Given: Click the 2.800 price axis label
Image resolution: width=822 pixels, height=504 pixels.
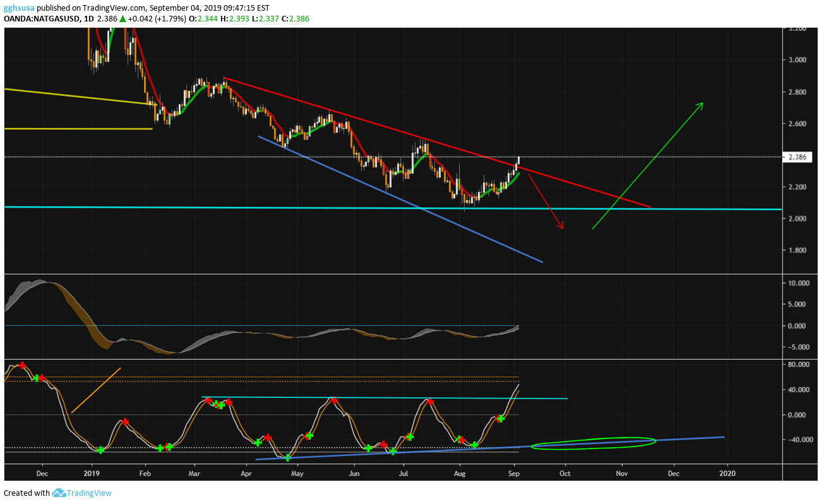Looking at the screenshot, I should pyautogui.click(x=798, y=92).
